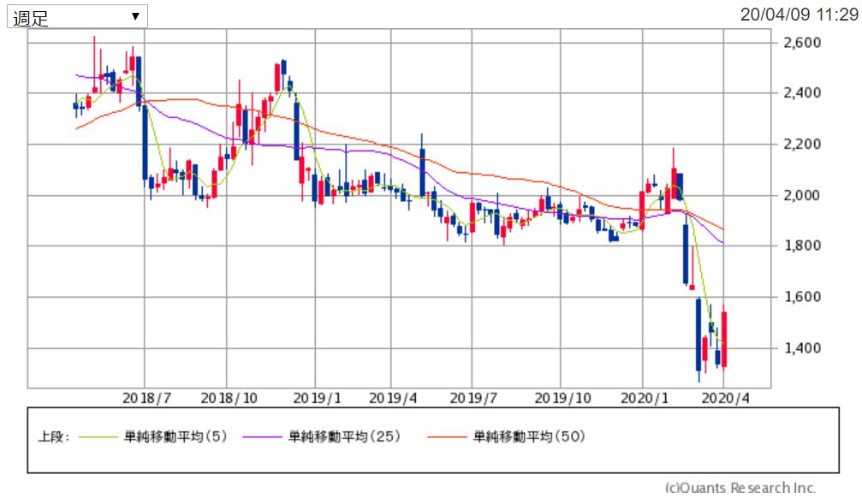Click the latest red candlestick at 2020/4
This screenshot has width=862, height=504.
pyautogui.click(x=724, y=339)
